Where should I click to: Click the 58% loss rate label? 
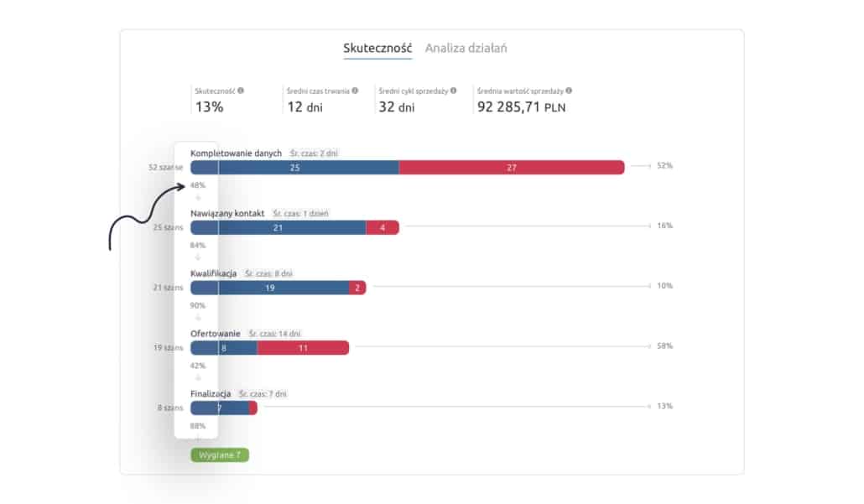click(664, 346)
